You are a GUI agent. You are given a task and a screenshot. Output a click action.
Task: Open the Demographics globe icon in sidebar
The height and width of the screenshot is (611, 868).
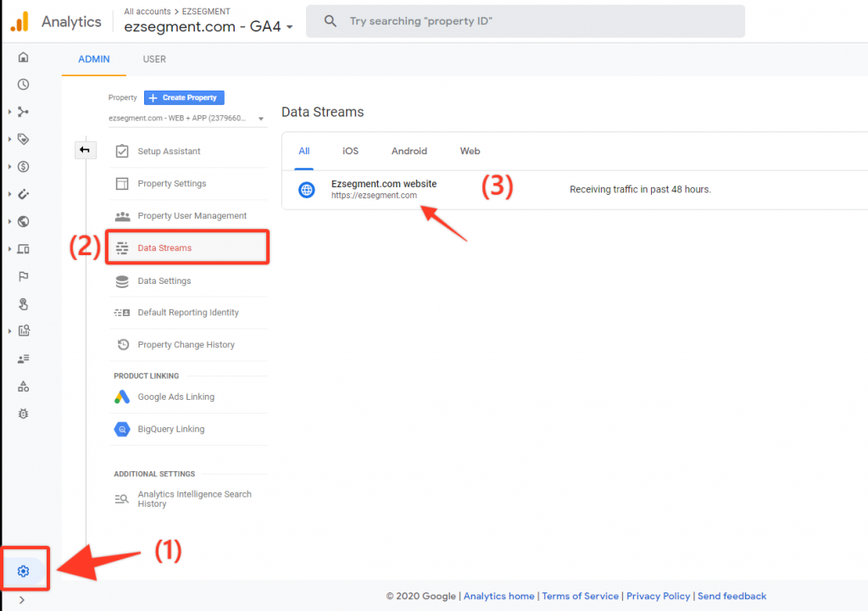click(x=23, y=221)
